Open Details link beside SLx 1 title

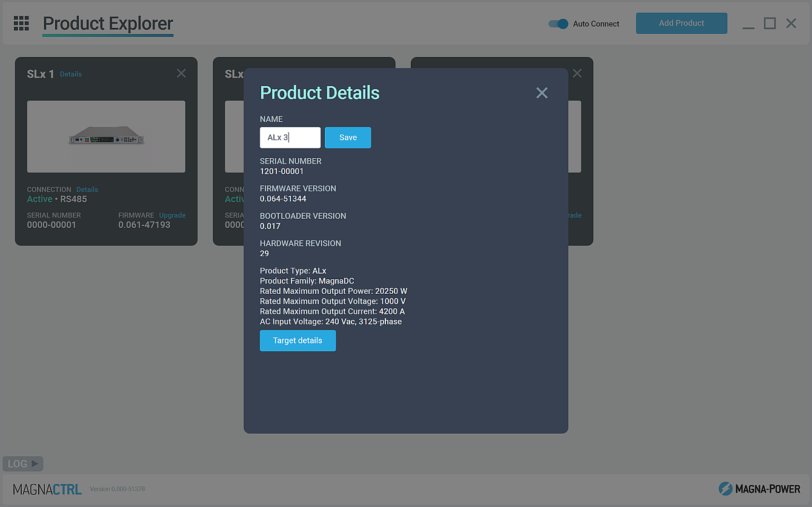click(71, 74)
